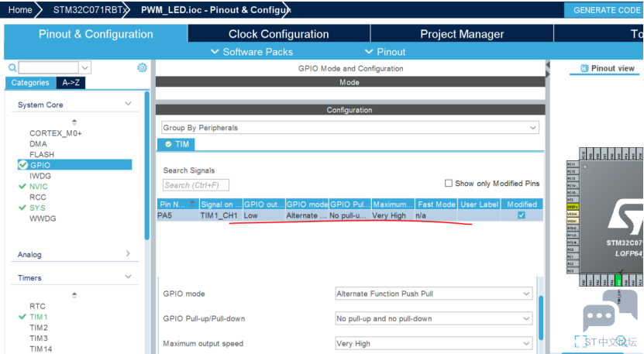644x354 pixels.
Task: Click the highlighted green pin on chip
Action: pos(618,280)
